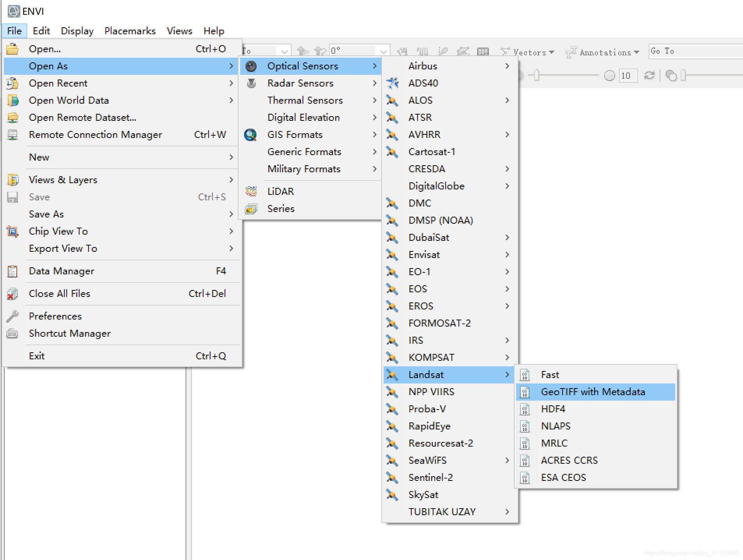Click the circle button beside value 10
Screen dimensions: 743x560
click(x=609, y=76)
